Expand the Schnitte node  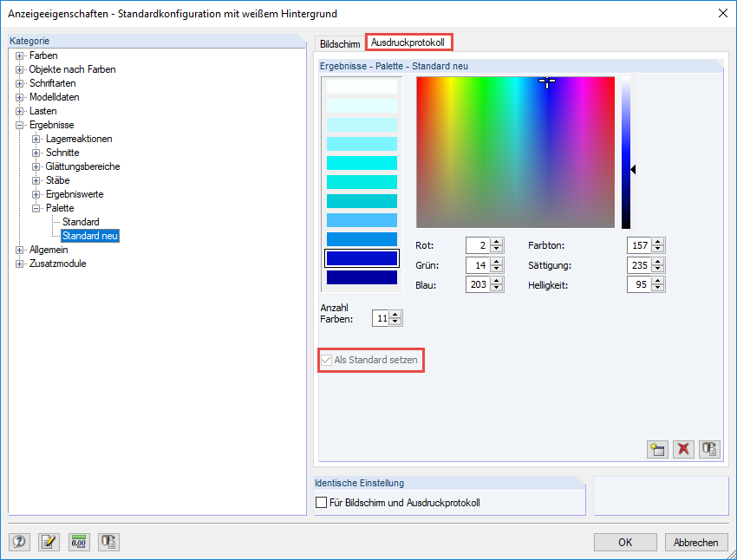click(36, 153)
